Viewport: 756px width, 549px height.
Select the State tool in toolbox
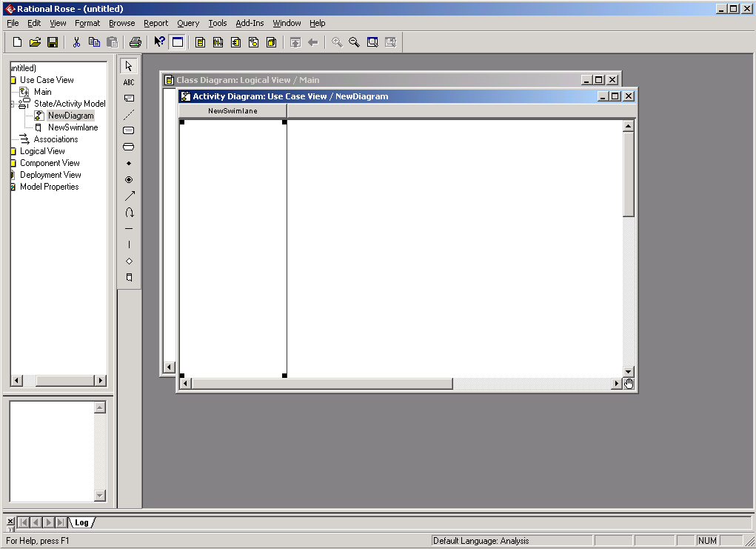(129, 130)
